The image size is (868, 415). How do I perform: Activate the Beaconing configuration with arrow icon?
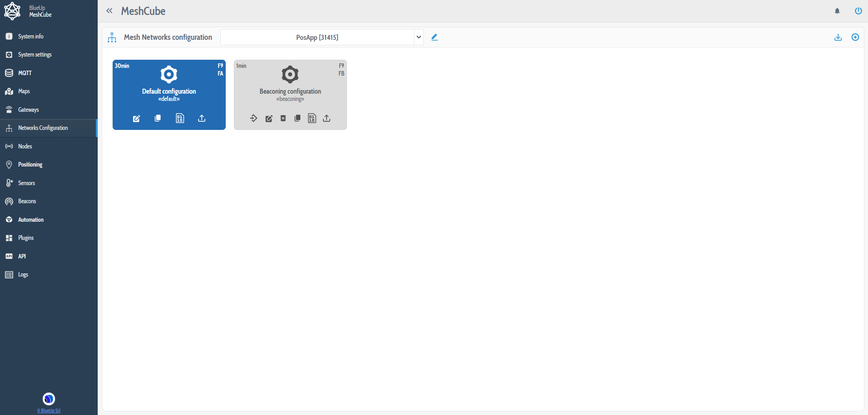[253, 119]
